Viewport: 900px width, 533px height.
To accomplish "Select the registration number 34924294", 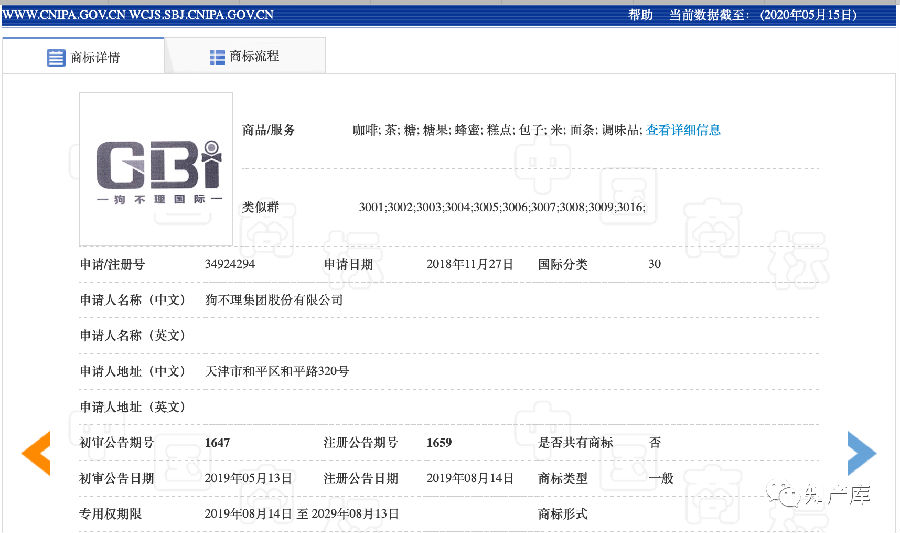I will pos(230,264).
